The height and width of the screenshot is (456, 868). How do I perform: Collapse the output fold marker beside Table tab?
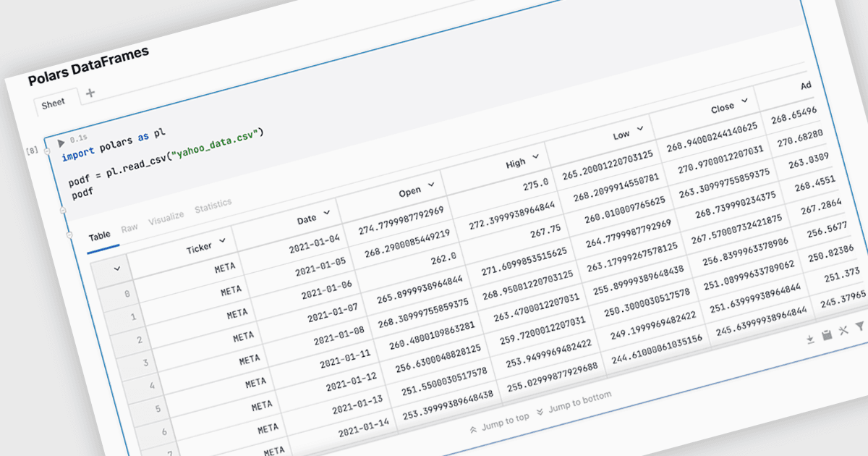(69, 236)
